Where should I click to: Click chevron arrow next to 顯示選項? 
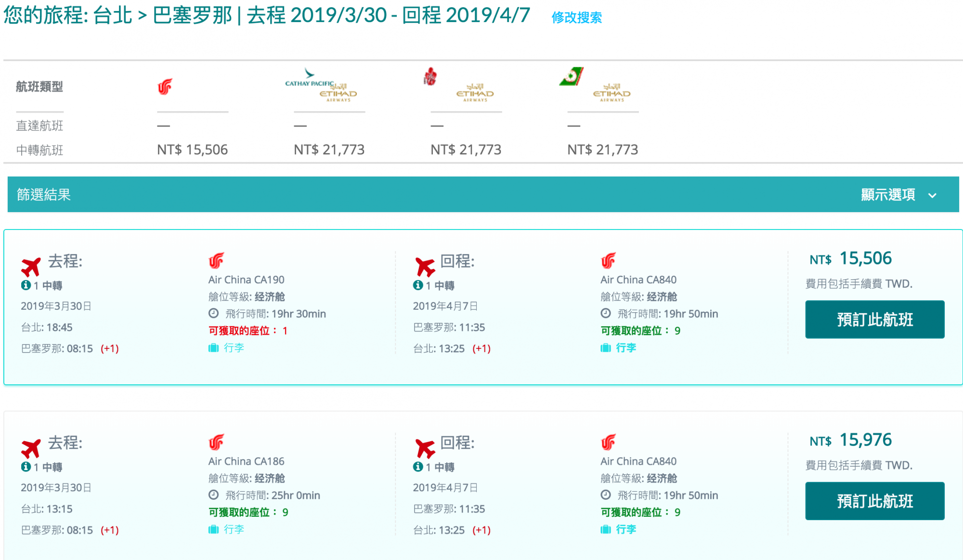pos(932,195)
